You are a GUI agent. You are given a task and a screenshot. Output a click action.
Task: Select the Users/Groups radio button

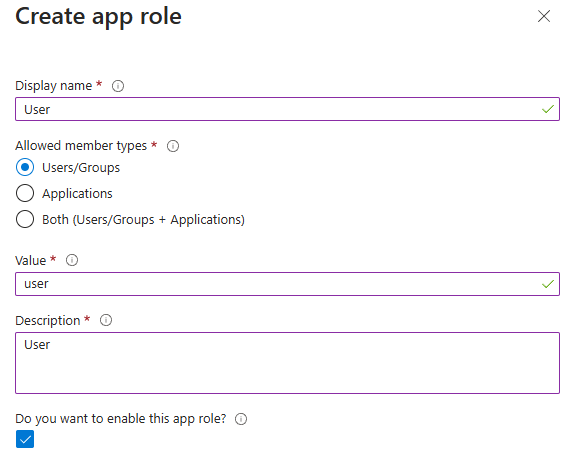coord(25,168)
